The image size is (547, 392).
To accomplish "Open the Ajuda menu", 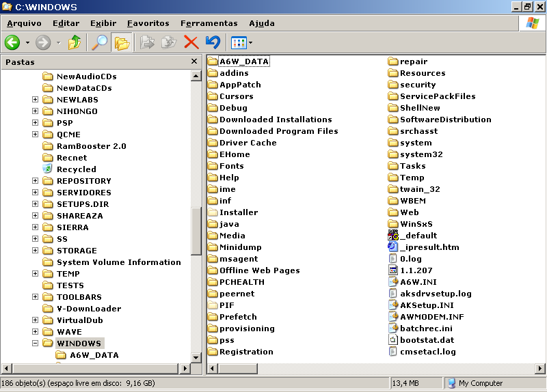I will [262, 23].
